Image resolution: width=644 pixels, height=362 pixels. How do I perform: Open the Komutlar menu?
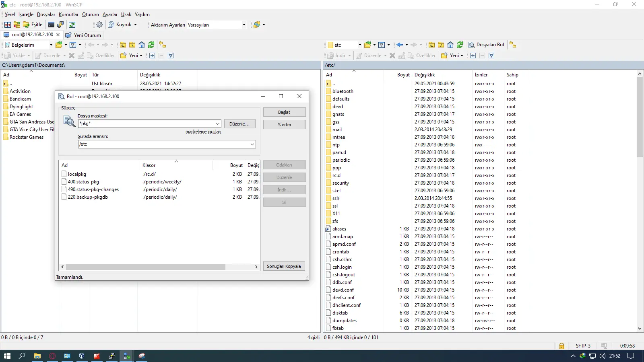click(x=68, y=14)
